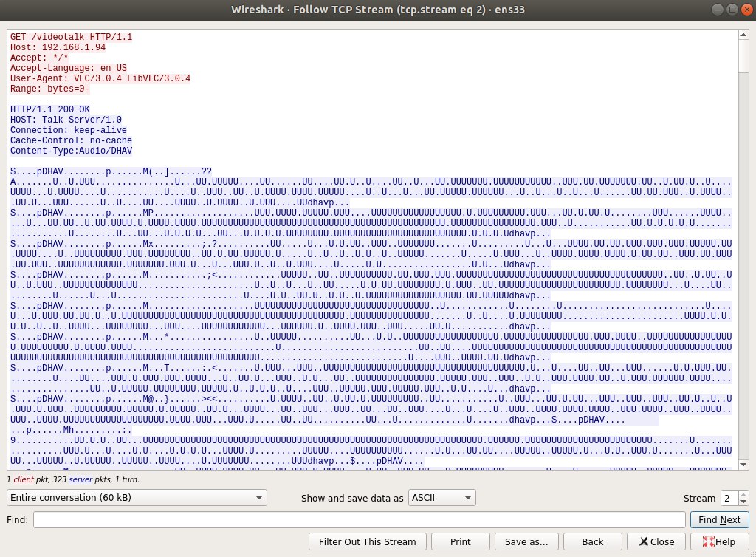Click the 'Content-Type:Audio/DHAV' line
This screenshot has height=557, width=756.
pos(71,151)
